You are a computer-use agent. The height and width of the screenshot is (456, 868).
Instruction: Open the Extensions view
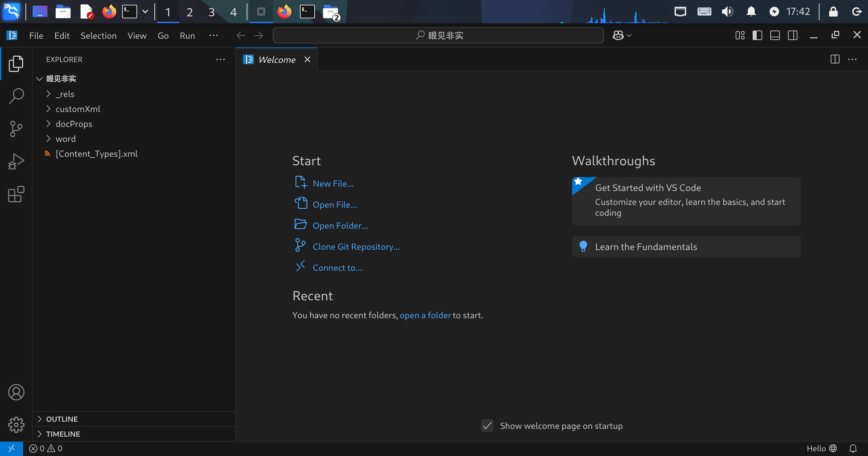pos(16,194)
